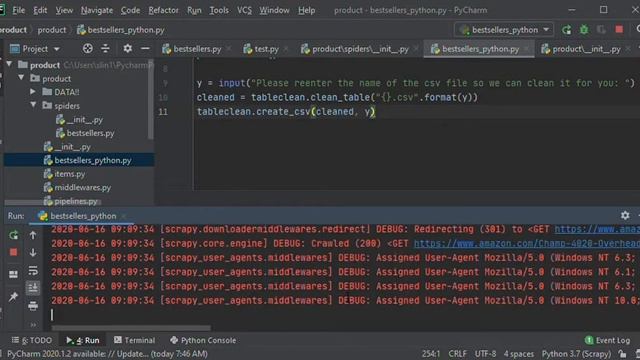Open the Help menu
This screenshot has width=640, height=360.
(x=306, y=10)
